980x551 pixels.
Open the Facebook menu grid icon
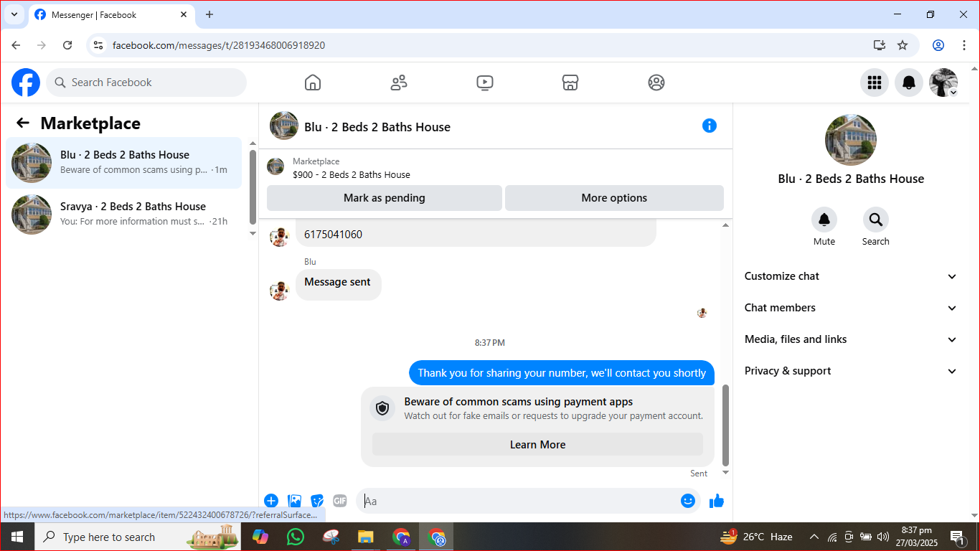click(x=875, y=83)
